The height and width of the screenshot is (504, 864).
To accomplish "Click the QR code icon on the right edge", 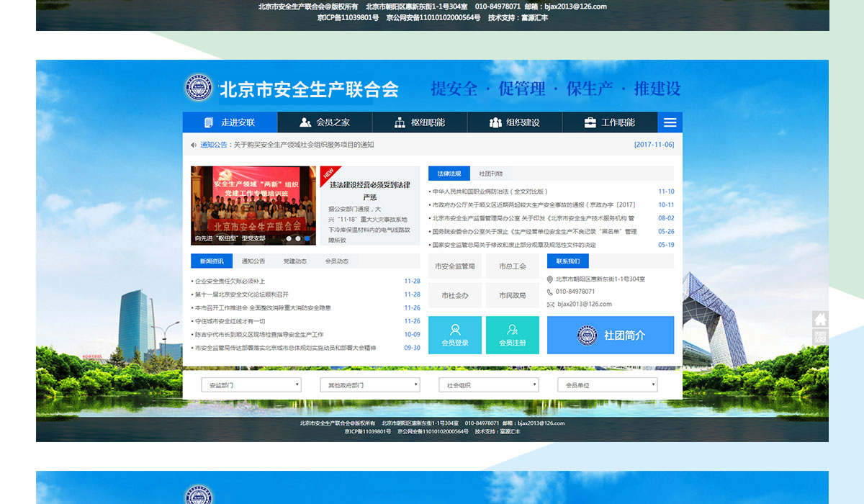I will point(820,337).
